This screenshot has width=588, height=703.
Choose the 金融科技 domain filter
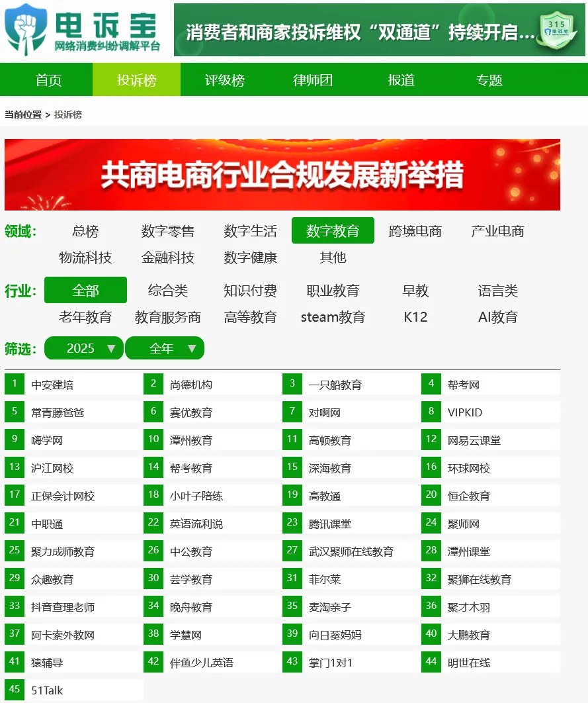(168, 258)
